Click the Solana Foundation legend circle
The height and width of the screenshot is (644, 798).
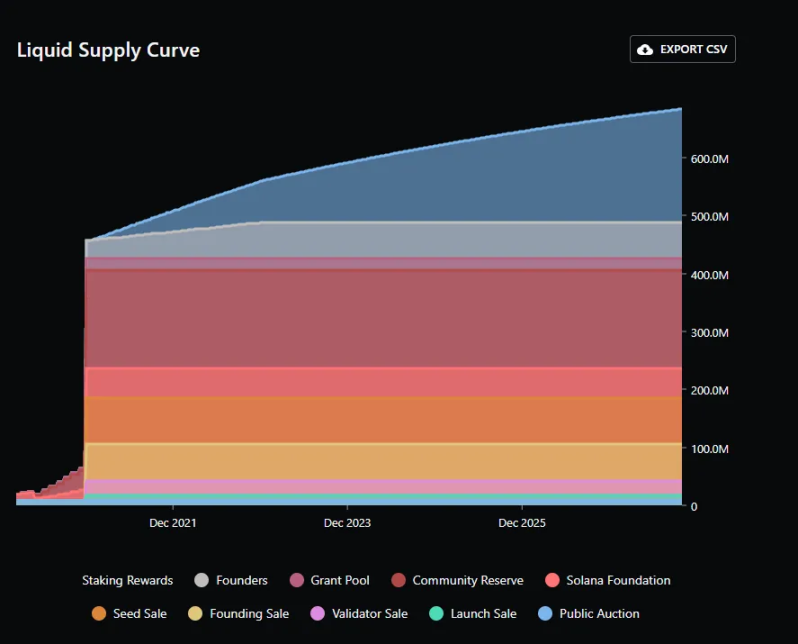[551, 580]
